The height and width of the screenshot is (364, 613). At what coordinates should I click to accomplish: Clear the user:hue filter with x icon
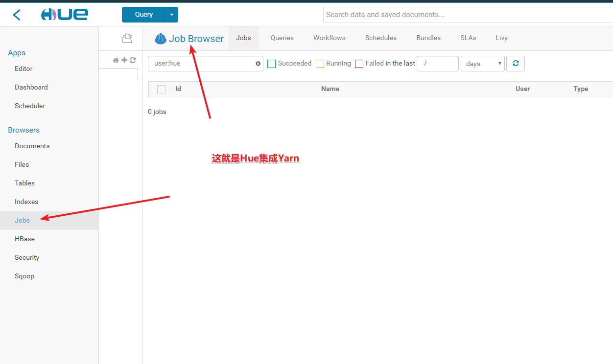258,64
